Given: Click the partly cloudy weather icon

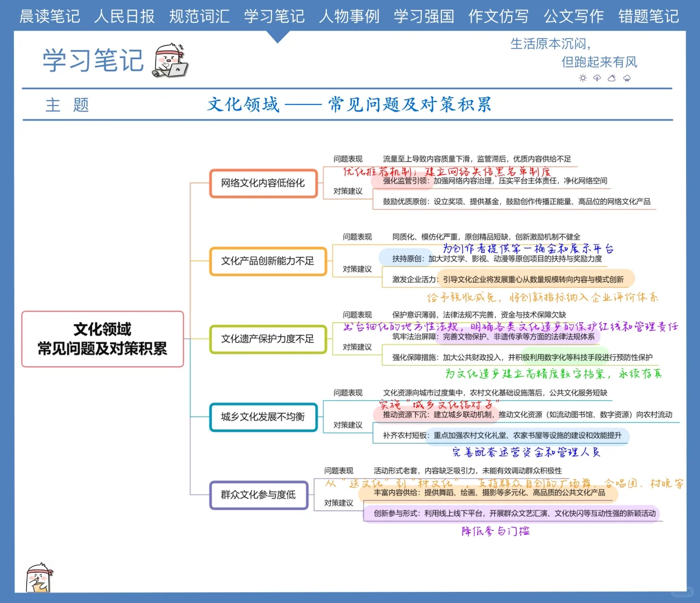Looking at the screenshot, I should coord(611,78).
